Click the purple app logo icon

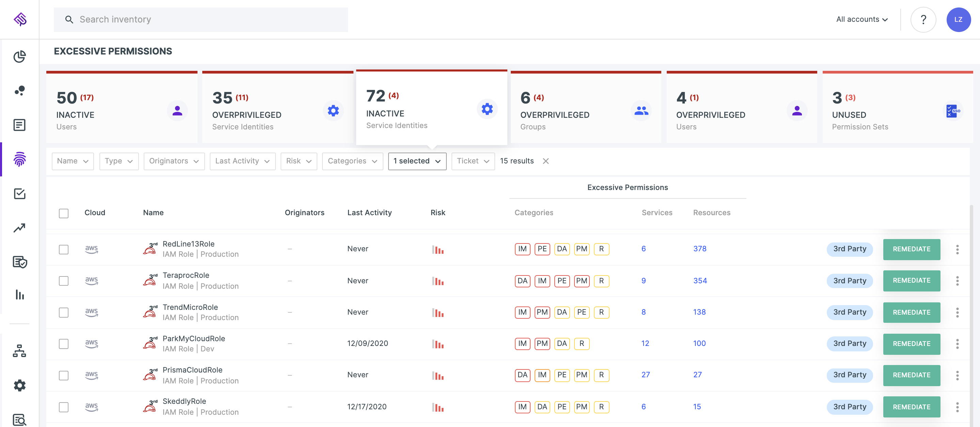pyautogui.click(x=20, y=19)
